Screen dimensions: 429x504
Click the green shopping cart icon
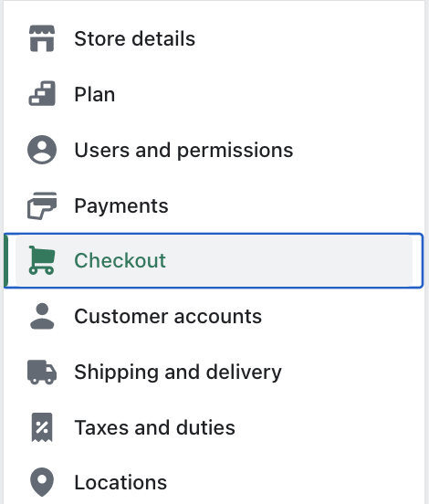(42, 260)
